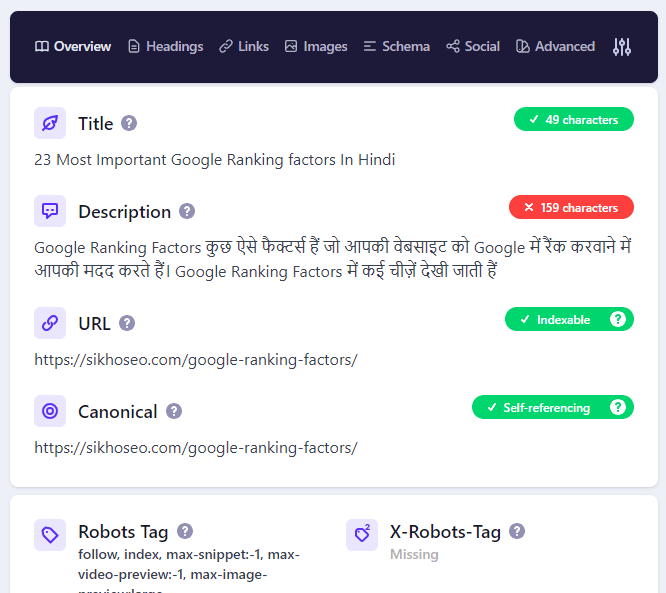Screen dimensions: 666x593
Task: Click the help icon next to Description
Action: point(187,211)
